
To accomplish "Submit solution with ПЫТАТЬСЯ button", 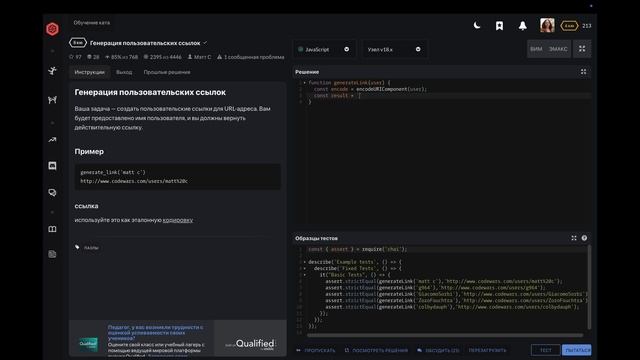I will [577, 350].
